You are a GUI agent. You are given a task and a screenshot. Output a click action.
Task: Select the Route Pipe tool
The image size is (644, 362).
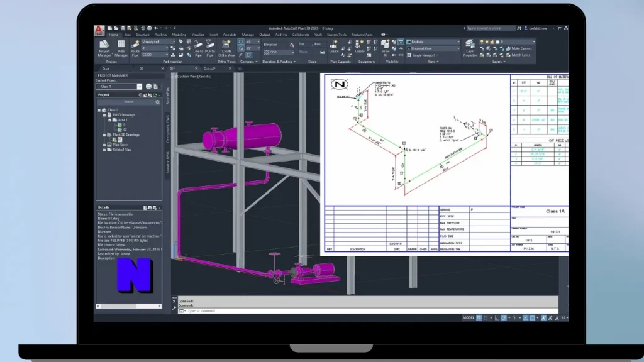135,48
